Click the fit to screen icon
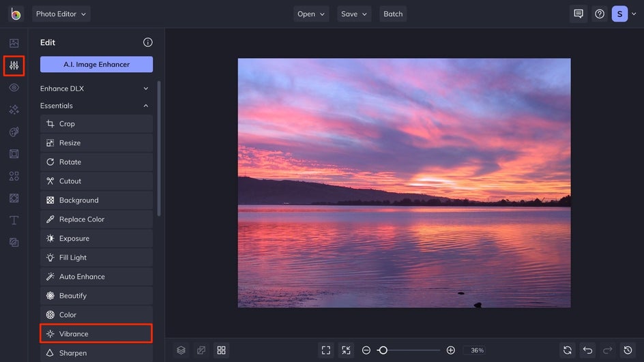 coord(326,350)
